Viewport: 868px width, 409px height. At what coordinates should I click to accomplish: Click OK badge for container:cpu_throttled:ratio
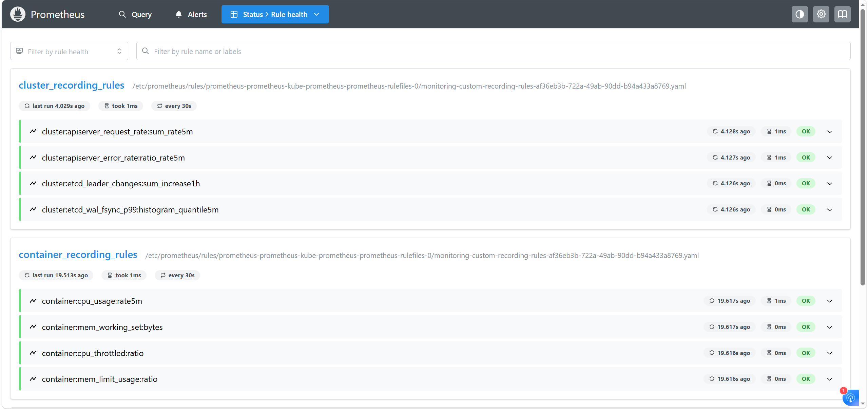click(x=806, y=353)
